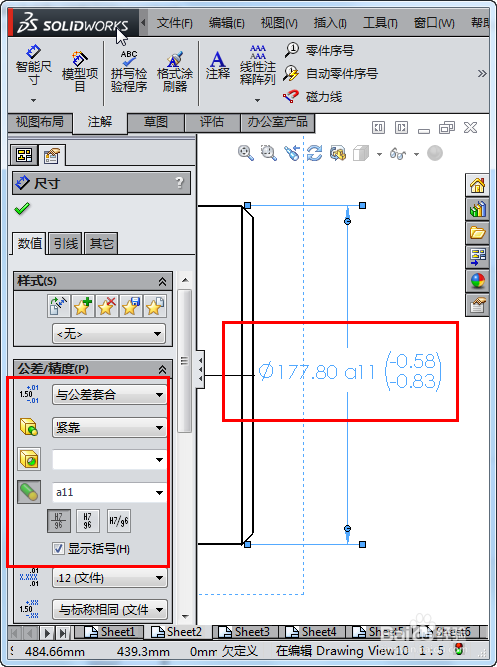Image resolution: width=497 pixels, height=667 pixels.
Task: Insert a Note (注释) annotation
Action: (217, 65)
